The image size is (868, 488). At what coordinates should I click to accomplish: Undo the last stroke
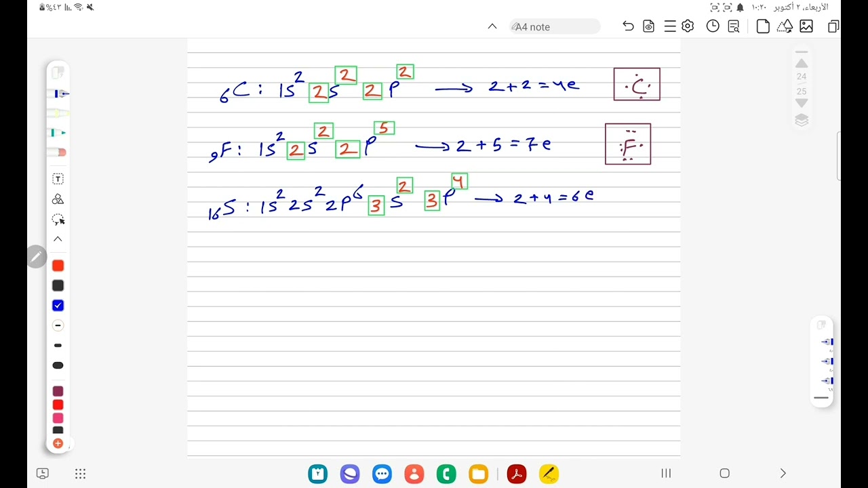(x=628, y=26)
